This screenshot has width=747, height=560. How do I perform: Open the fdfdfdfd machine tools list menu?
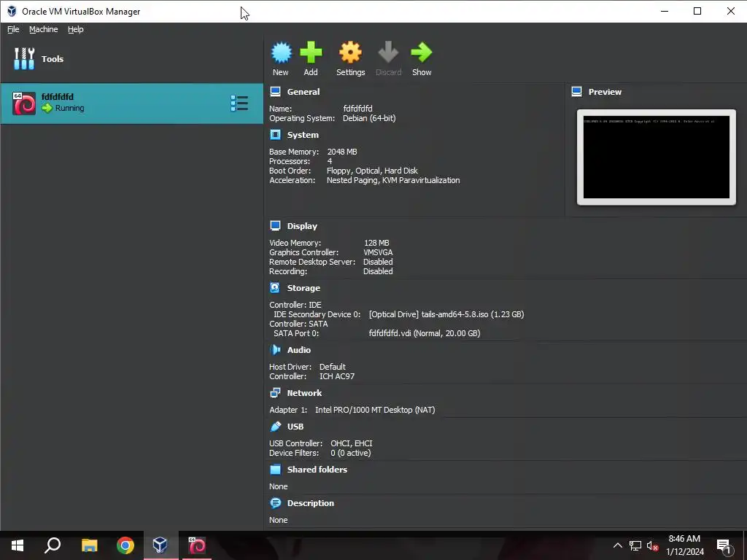coord(239,104)
